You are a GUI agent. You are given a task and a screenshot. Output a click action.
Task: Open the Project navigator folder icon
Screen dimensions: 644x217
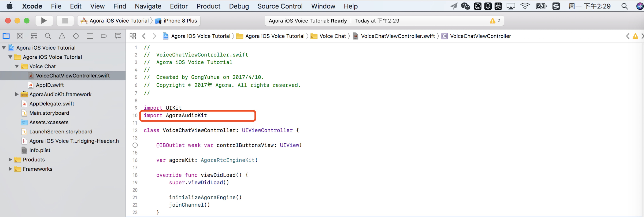6,36
